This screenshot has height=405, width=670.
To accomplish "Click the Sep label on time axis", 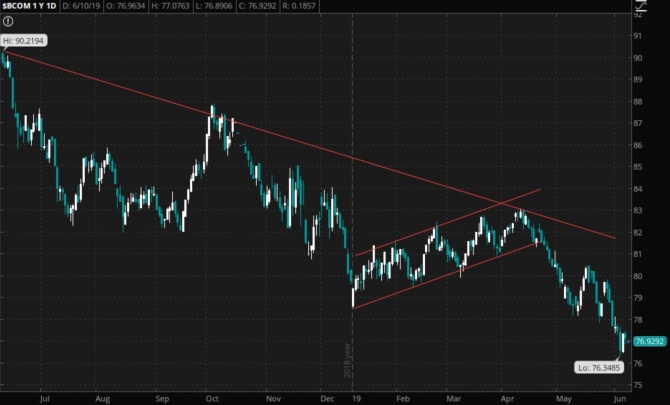I will 162,399.
